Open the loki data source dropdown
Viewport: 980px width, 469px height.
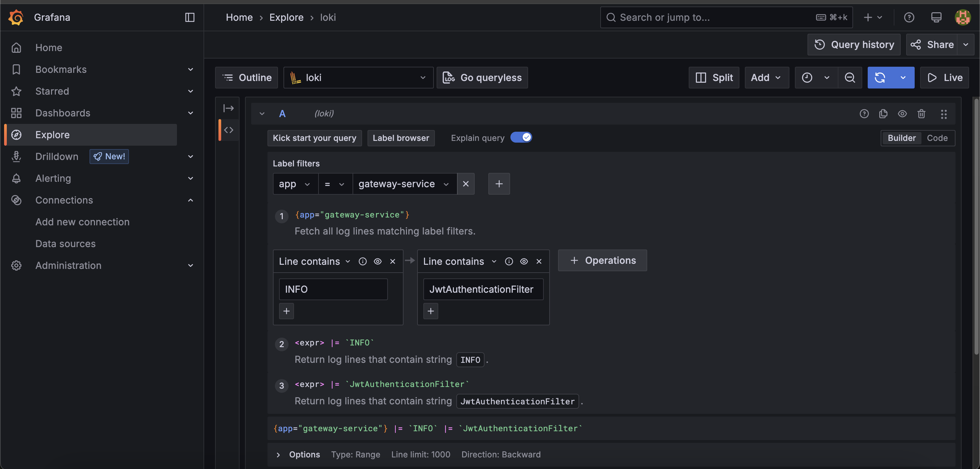[358, 78]
